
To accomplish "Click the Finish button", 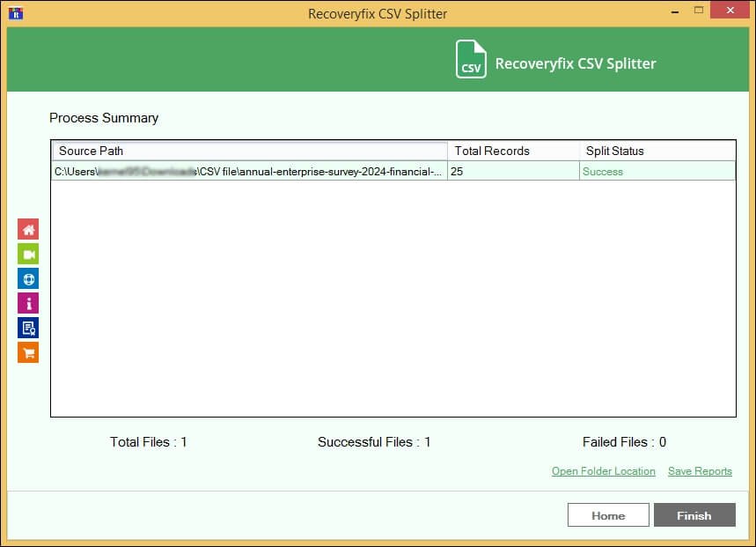I will pyautogui.click(x=694, y=515).
